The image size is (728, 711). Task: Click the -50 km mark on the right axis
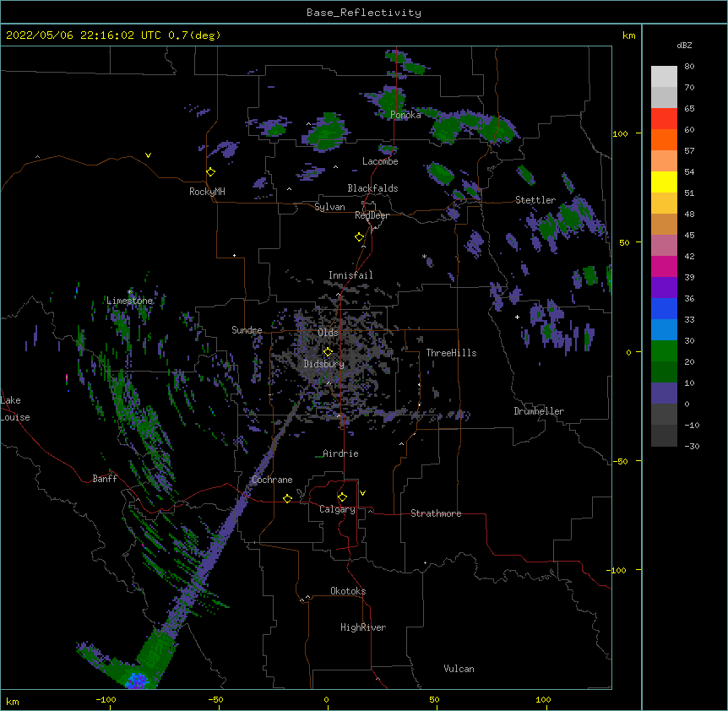pos(620,461)
